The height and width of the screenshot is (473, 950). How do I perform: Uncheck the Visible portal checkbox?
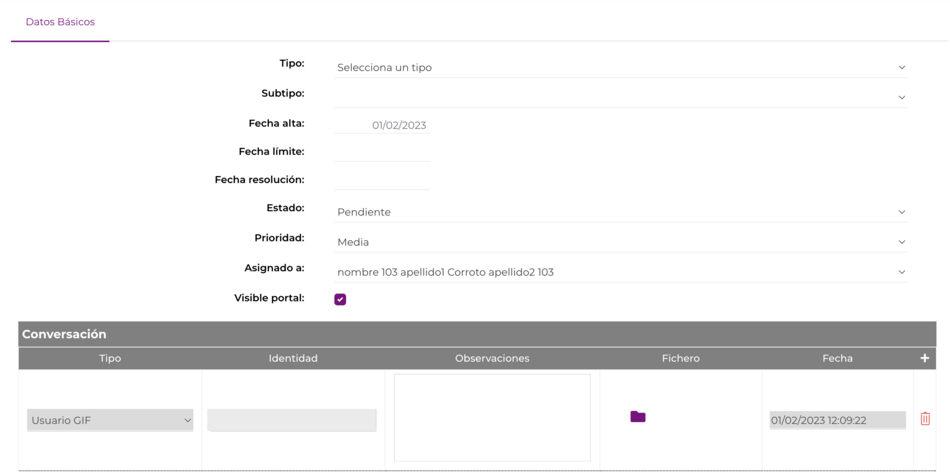tap(340, 299)
